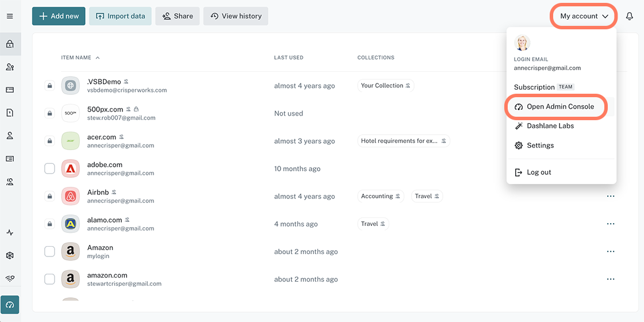Tick the checkbox for adobe.com

tap(50, 169)
